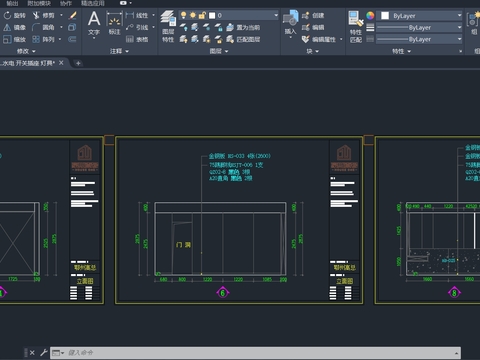Expand Trim (修剪) dropdown arrow
The height and width of the screenshot is (360, 480).
pyautogui.click(x=61, y=15)
